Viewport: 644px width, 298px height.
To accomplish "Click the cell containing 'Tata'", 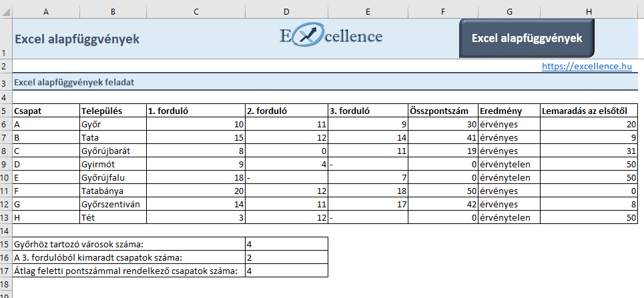I will click(x=113, y=137).
